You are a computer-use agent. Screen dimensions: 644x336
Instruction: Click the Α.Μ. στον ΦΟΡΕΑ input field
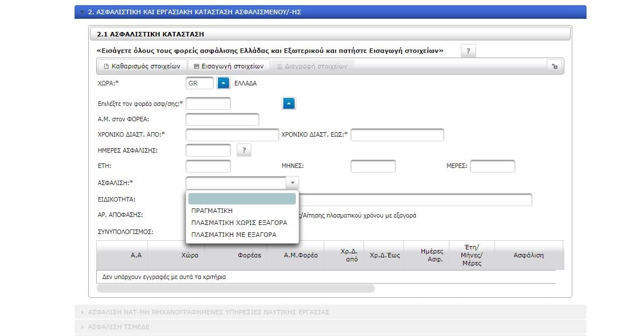point(222,120)
